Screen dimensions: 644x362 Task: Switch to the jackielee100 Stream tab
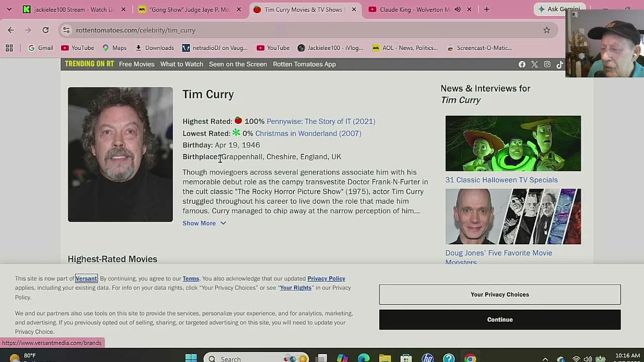click(74, 10)
